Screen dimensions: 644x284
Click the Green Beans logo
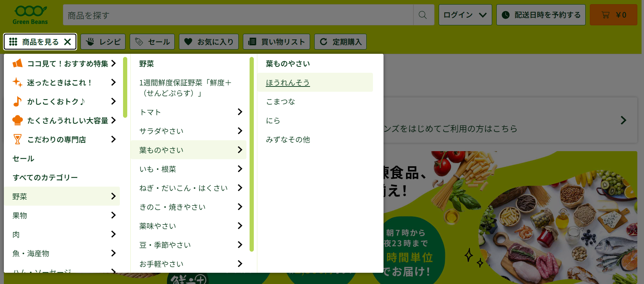click(30, 15)
